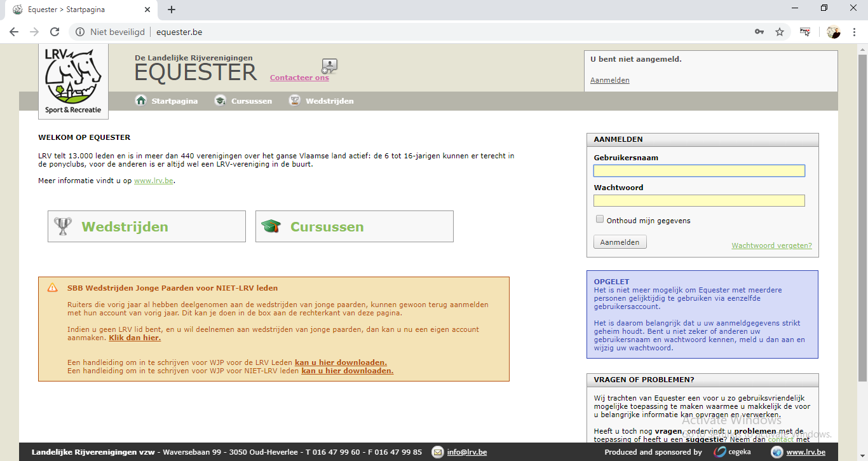Click the orange warning triangle icon

53,288
